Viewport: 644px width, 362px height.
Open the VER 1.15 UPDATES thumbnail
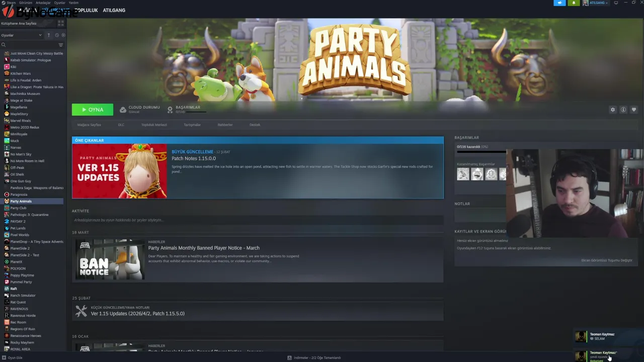119,171
